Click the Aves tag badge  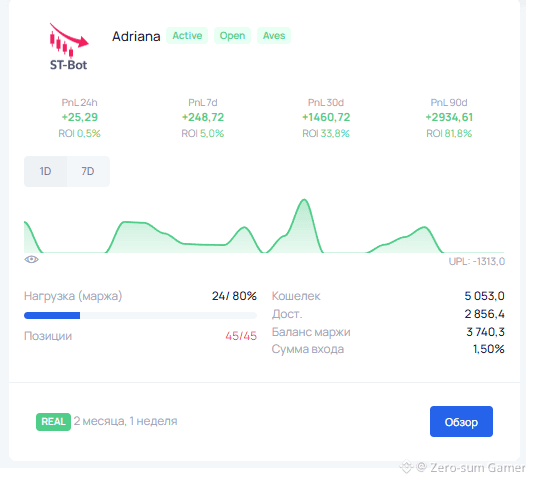(x=274, y=36)
